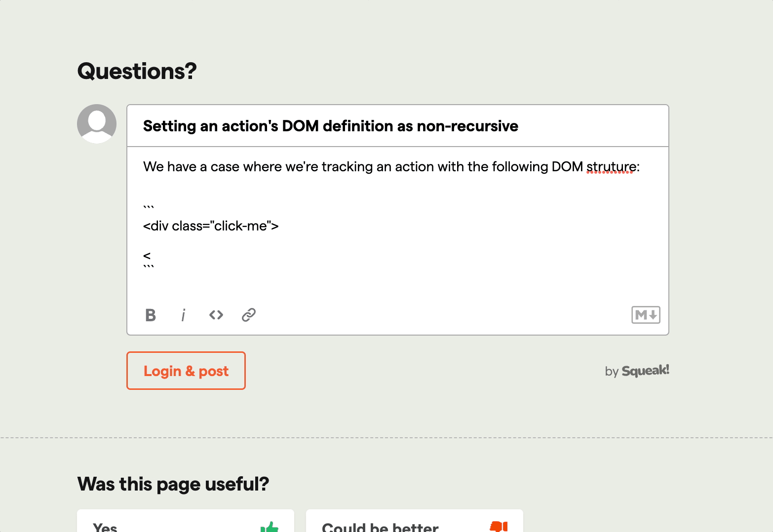Click the opening triple-backtick line

149,207
